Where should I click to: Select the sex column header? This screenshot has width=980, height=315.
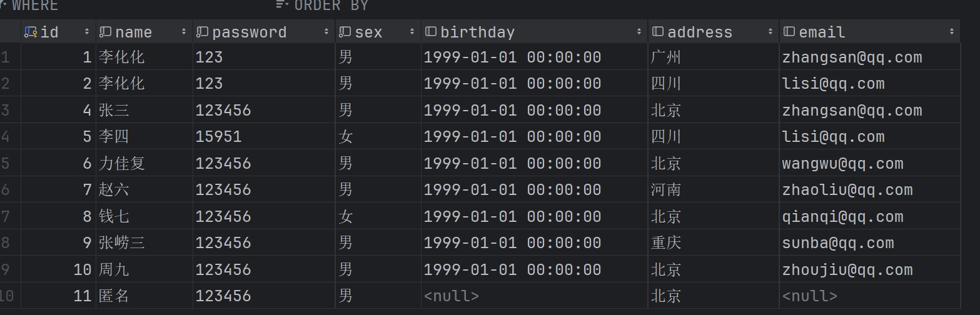coord(378,32)
